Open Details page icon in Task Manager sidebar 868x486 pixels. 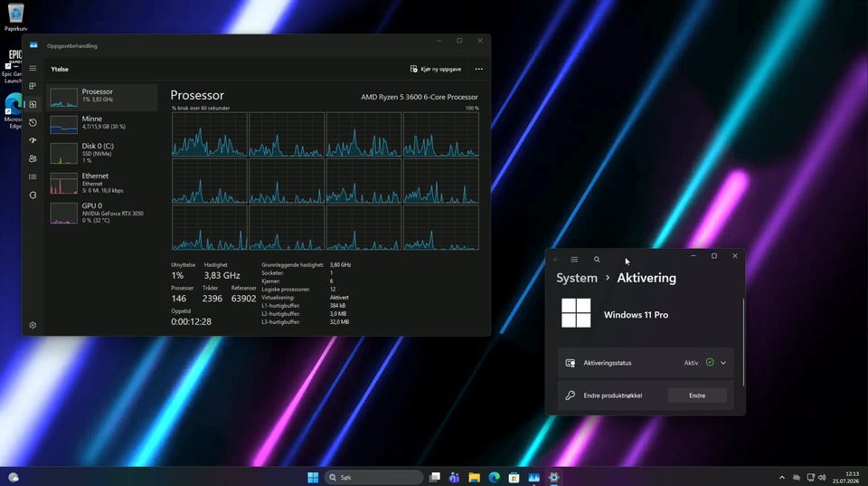(x=33, y=176)
